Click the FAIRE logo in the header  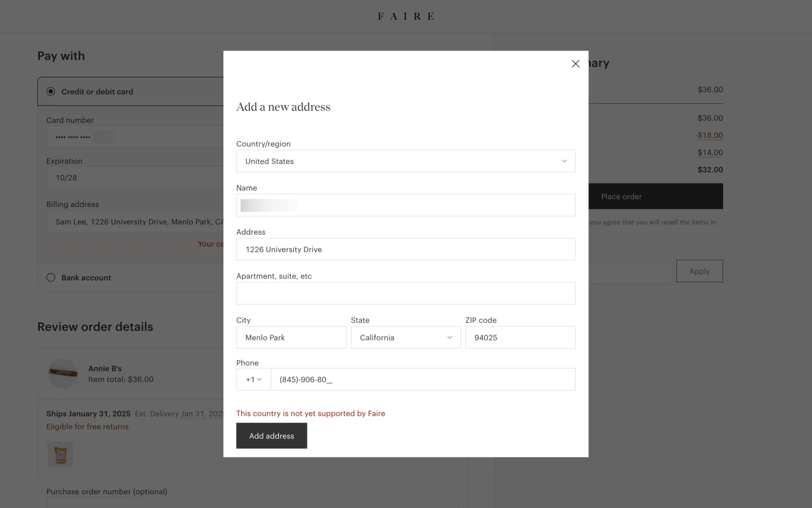406,16
